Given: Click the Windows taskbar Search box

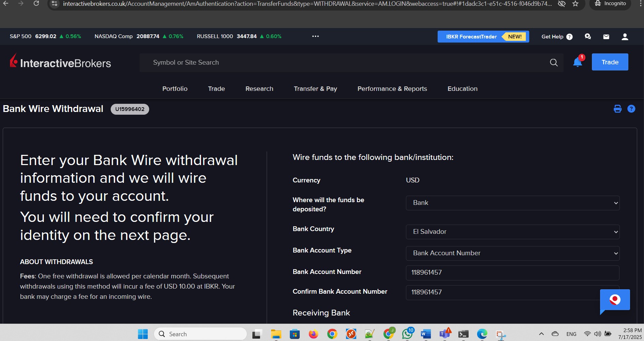Looking at the screenshot, I should pyautogui.click(x=200, y=334).
